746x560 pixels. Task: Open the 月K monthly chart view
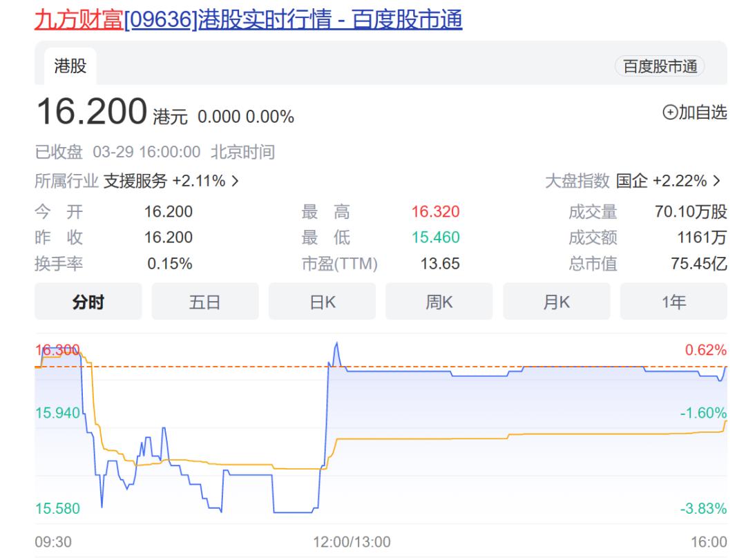[x=557, y=301]
